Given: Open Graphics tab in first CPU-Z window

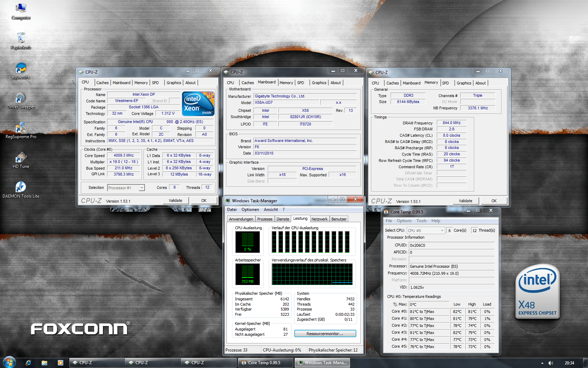Looking at the screenshot, I should [x=174, y=83].
